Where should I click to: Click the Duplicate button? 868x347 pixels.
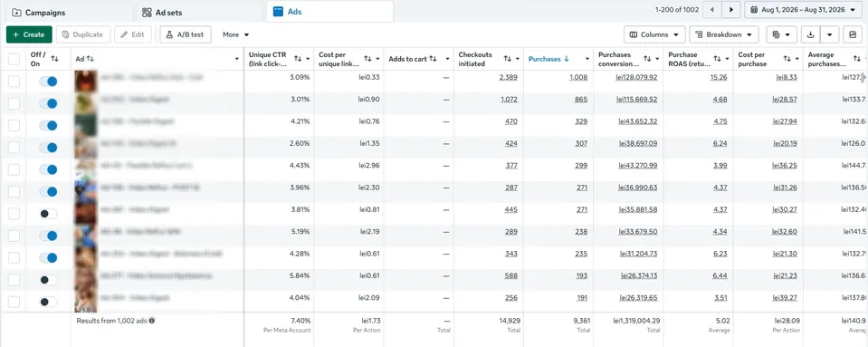click(83, 34)
